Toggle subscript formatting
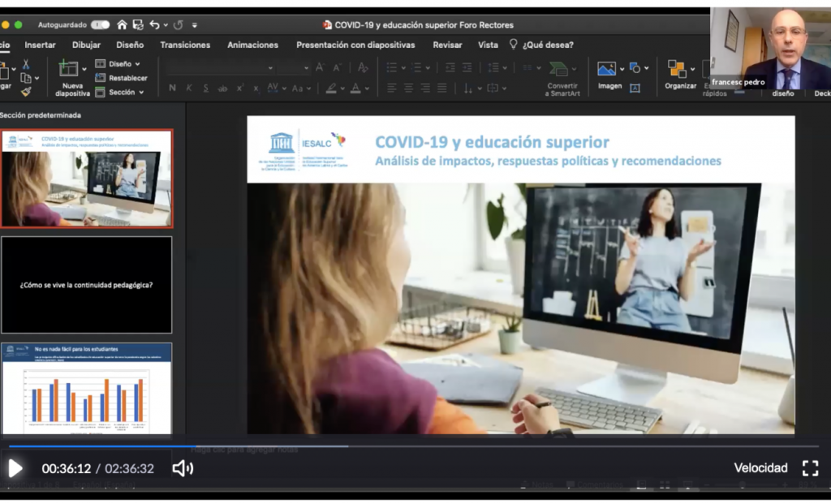The height and width of the screenshot is (504, 831). 256,88
